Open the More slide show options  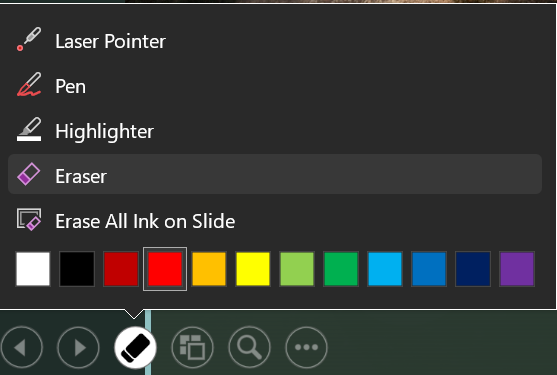pos(306,347)
